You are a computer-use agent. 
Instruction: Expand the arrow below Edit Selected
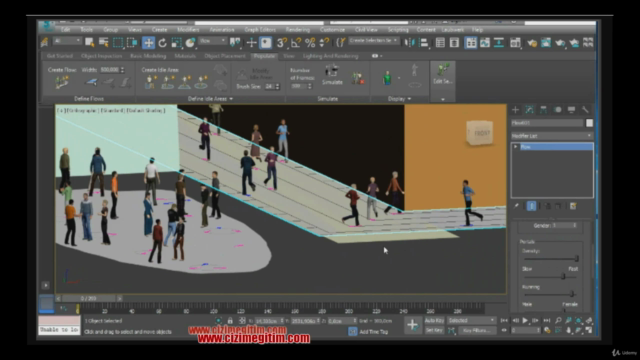(x=442, y=99)
